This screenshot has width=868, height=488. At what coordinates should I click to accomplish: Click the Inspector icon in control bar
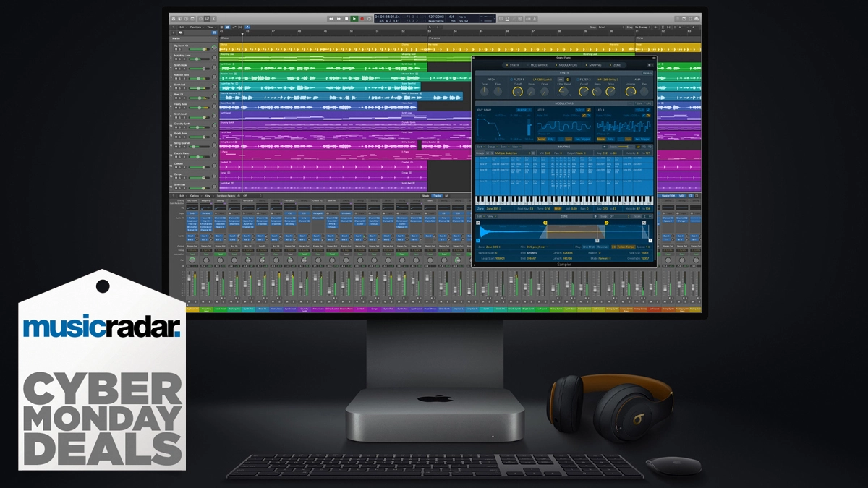[179, 18]
